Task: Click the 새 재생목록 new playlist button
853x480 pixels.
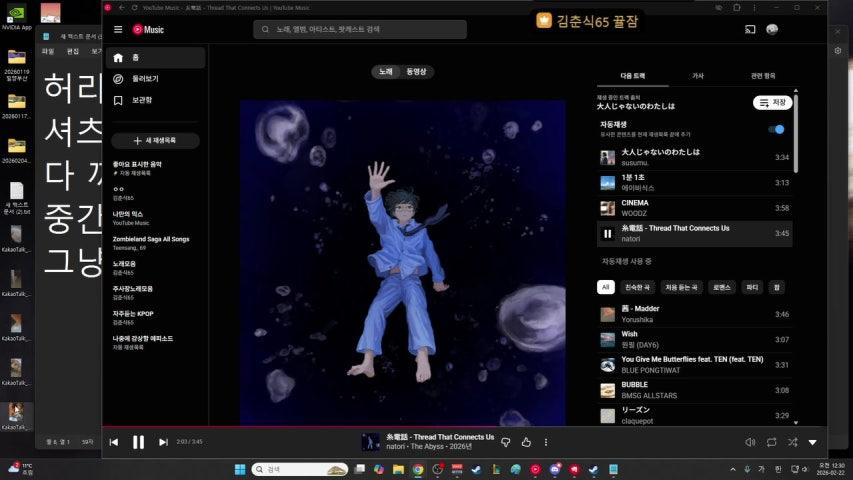Action: tap(155, 141)
